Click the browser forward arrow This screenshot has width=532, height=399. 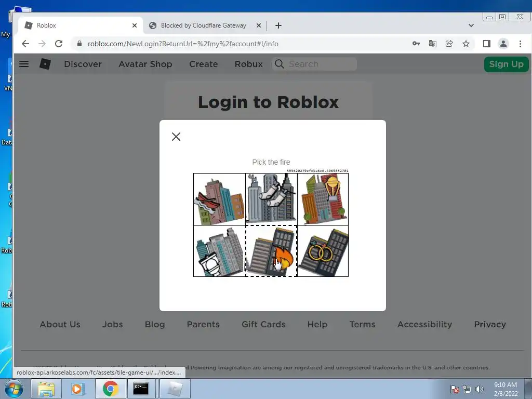click(42, 44)
